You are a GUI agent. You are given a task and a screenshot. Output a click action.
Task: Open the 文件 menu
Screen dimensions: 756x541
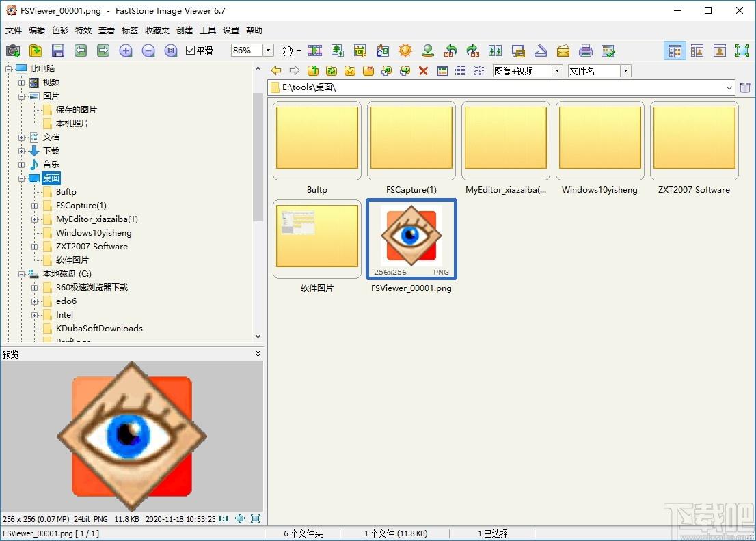coord(14,30)
